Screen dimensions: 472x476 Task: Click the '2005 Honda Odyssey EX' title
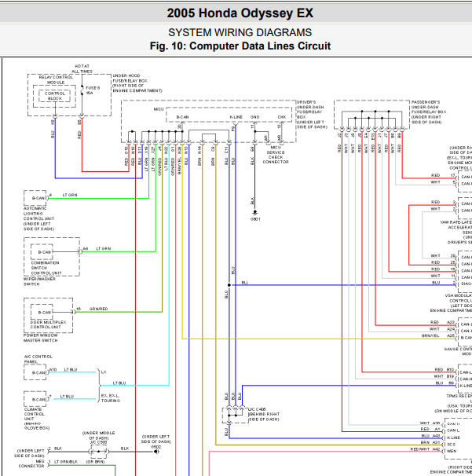[240, 13]
